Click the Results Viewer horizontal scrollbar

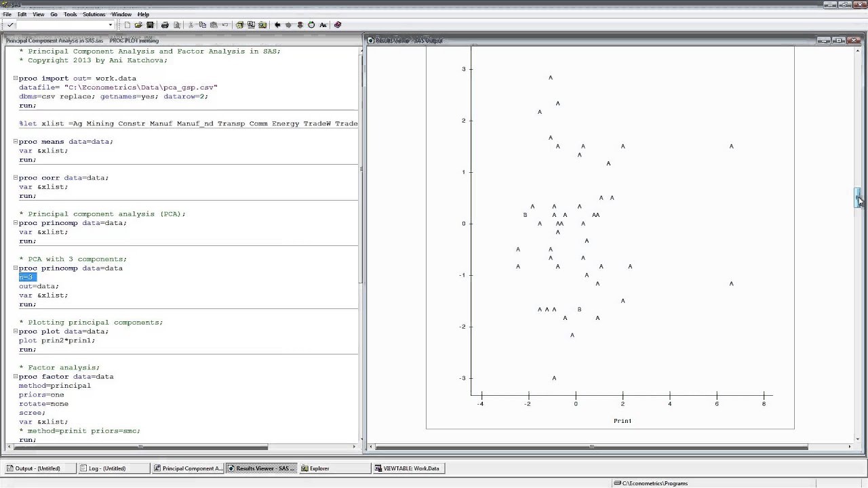coord(591,447)
